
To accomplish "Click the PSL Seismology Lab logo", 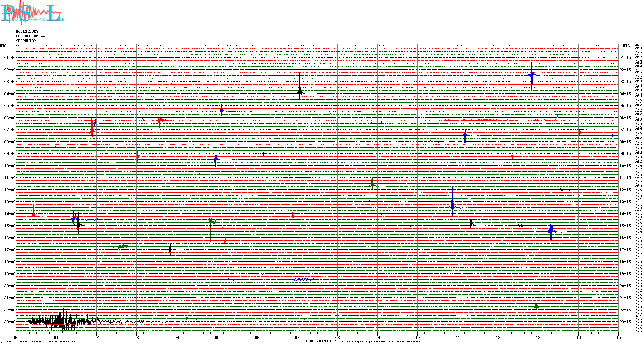I will (x=32, y=12).
